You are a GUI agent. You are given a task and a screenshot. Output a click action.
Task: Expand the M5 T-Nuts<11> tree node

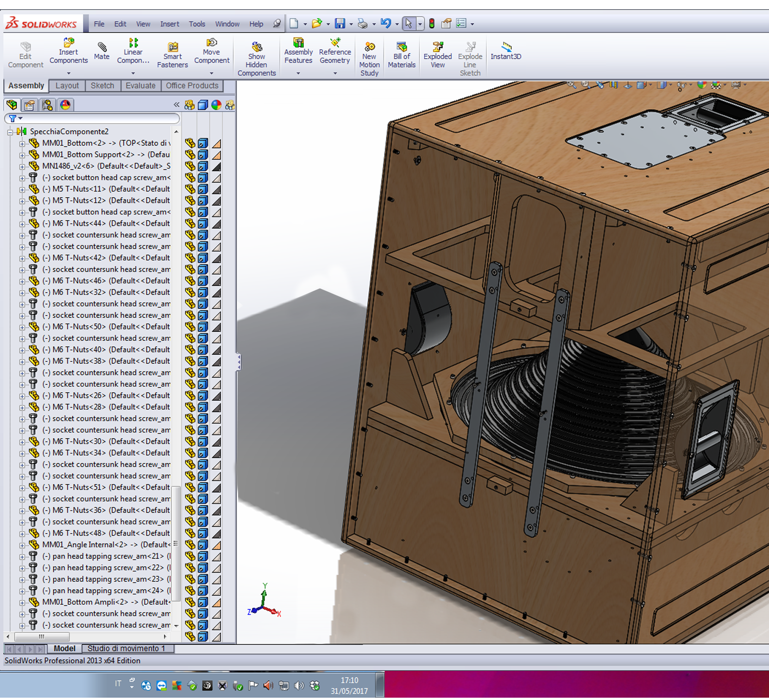click(x=22, y=189)
